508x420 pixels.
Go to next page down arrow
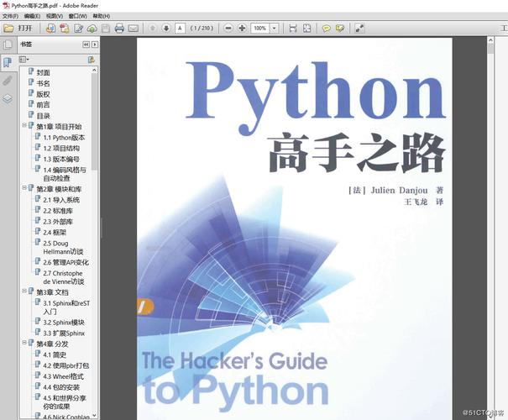click(x=166, y=29)
